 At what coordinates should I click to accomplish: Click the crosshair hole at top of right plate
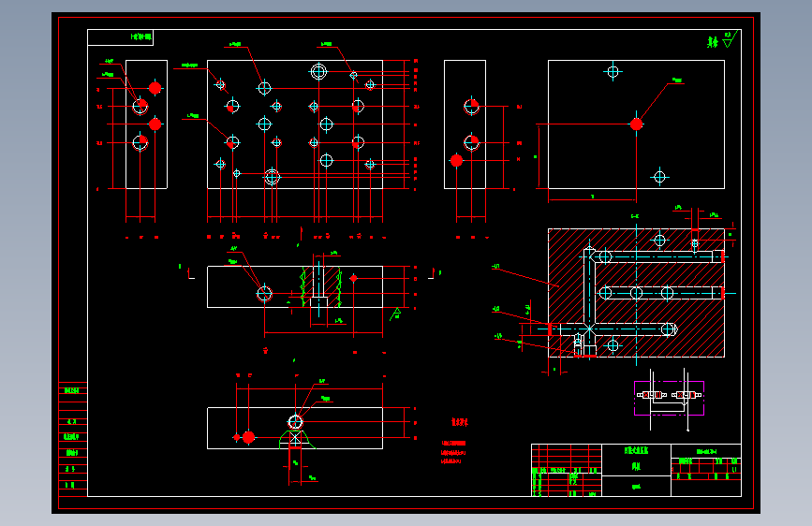pos(613,71)
